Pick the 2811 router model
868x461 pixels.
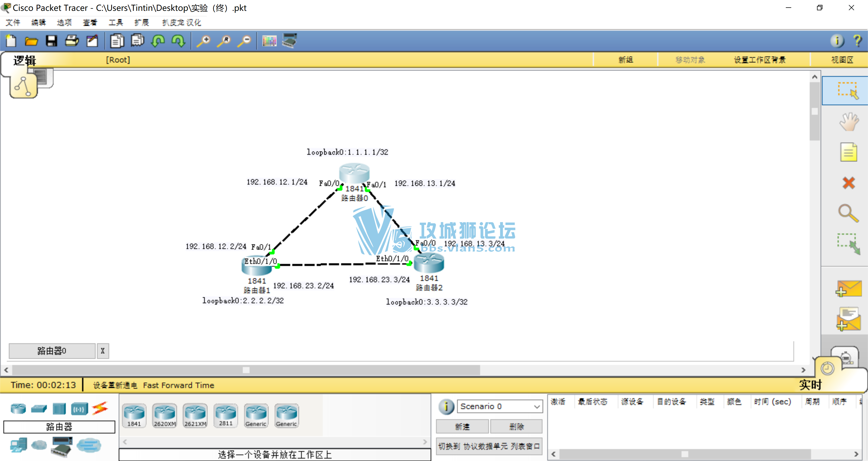tap(226, 415)
